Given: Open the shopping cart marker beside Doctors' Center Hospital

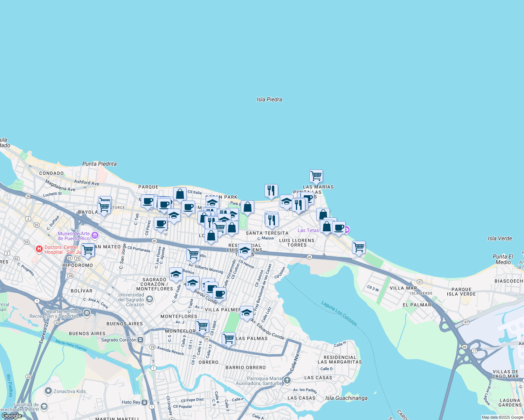Looking at the screenshot, I should tap(88, 250).
